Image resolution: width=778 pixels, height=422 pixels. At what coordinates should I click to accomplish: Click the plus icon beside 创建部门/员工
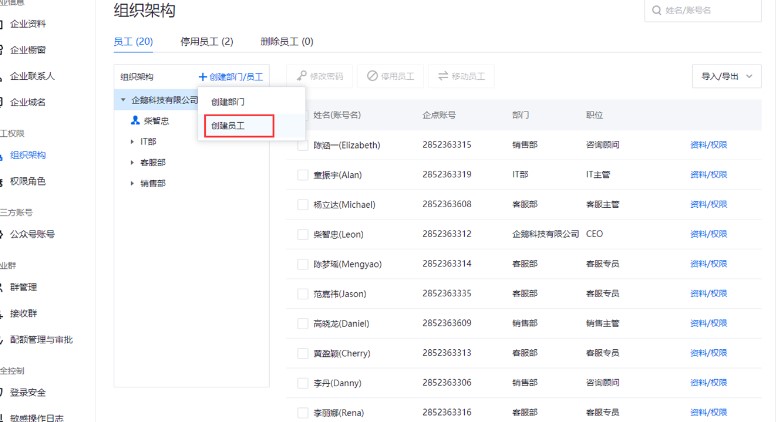point(202,76)
